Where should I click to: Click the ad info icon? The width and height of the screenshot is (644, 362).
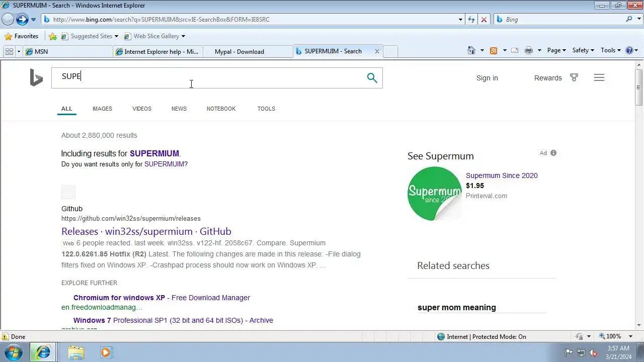click(553, 153)
